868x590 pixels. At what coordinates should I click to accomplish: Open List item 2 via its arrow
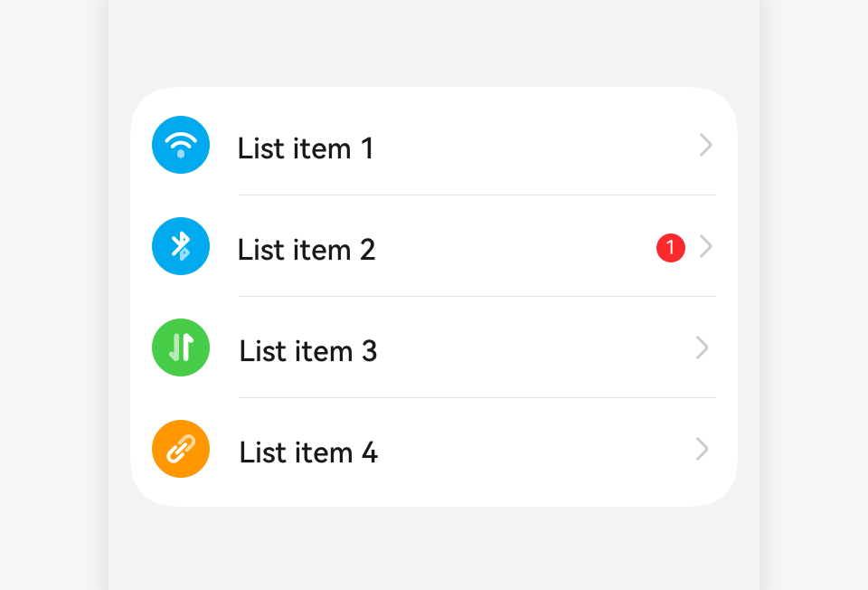[x=705, y=246]
